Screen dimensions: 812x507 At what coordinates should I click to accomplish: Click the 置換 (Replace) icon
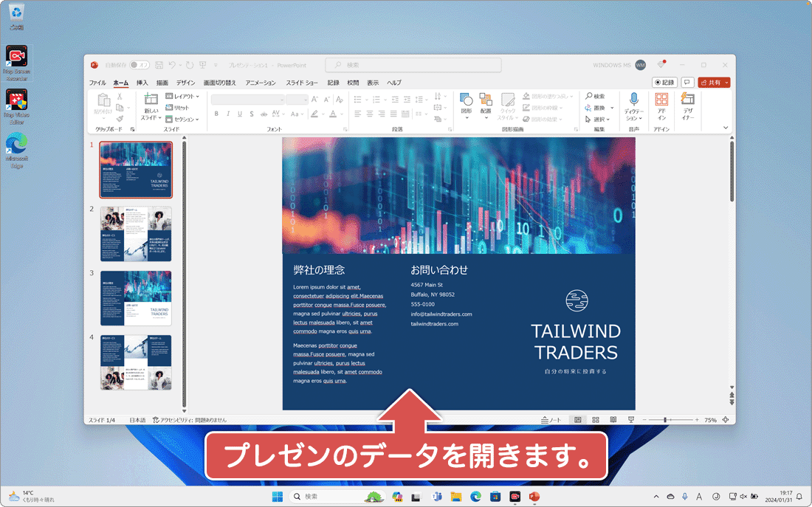(596, 107)
